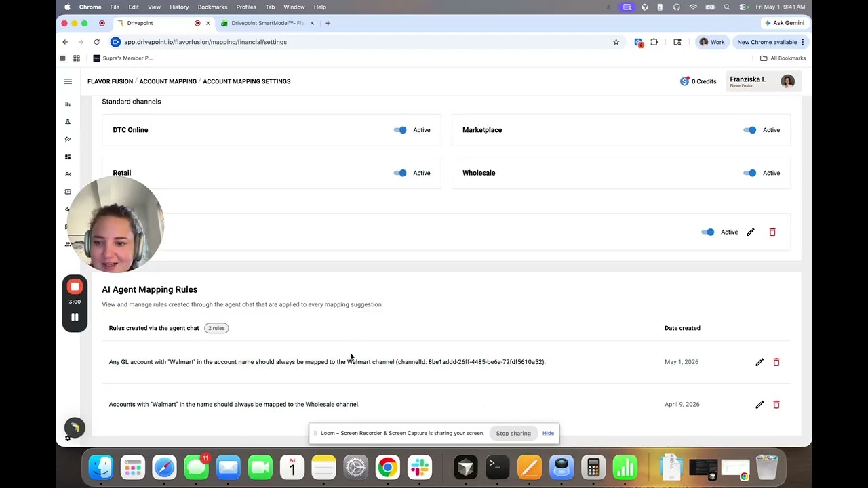The width and height of the screenshot is (868, 488).
Task: Click the Date created column header
Action: (x=682, y=328)
